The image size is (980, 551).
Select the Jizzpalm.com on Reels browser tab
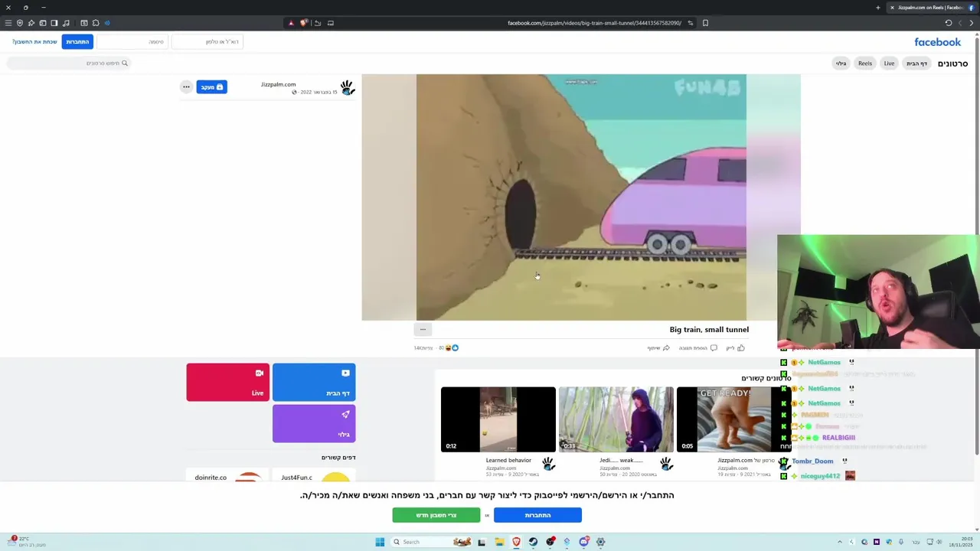[933, 8]
